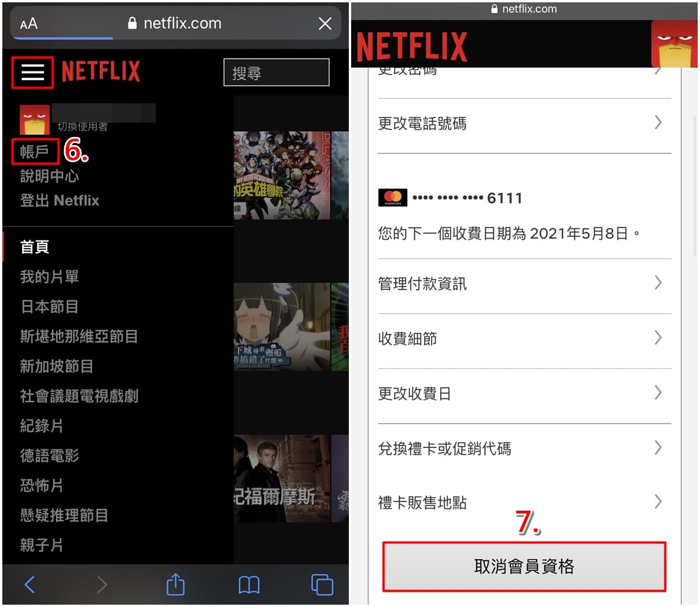This screenshot has width=700, height=607.
Task: Open 更改收費日 row
Action: point(524,393)
